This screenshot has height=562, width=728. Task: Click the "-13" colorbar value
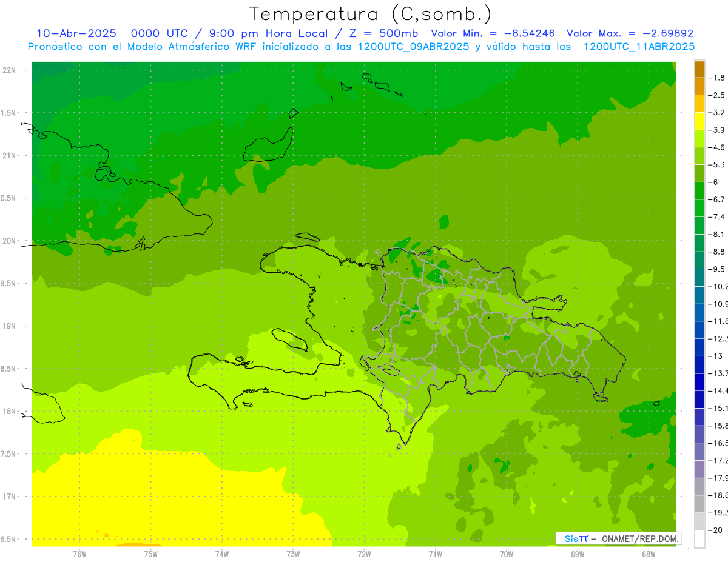point(716,356)
